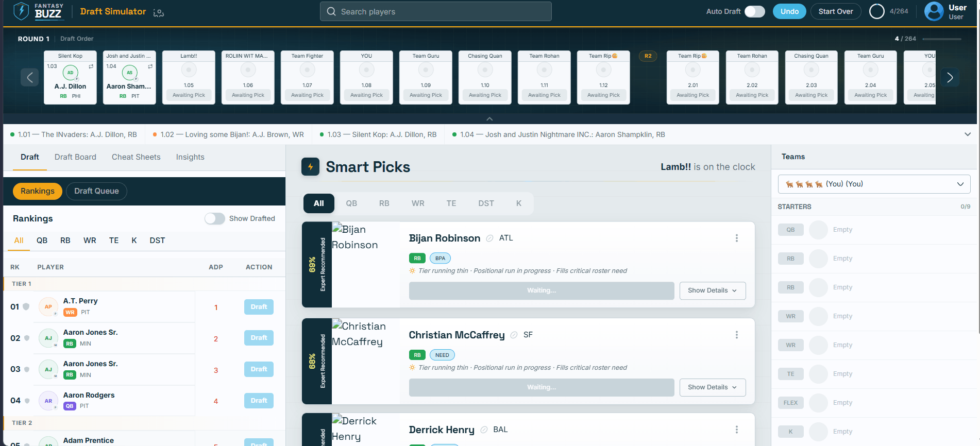
Task: Draft A.T. Perry
Action: coord(259,307)
